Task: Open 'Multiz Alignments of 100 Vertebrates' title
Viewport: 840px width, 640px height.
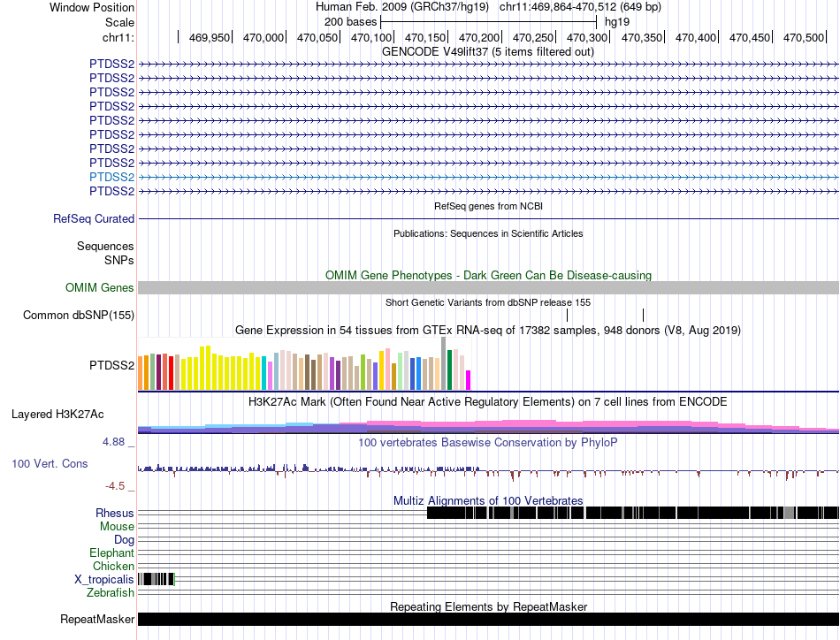Action: [488, 500]
